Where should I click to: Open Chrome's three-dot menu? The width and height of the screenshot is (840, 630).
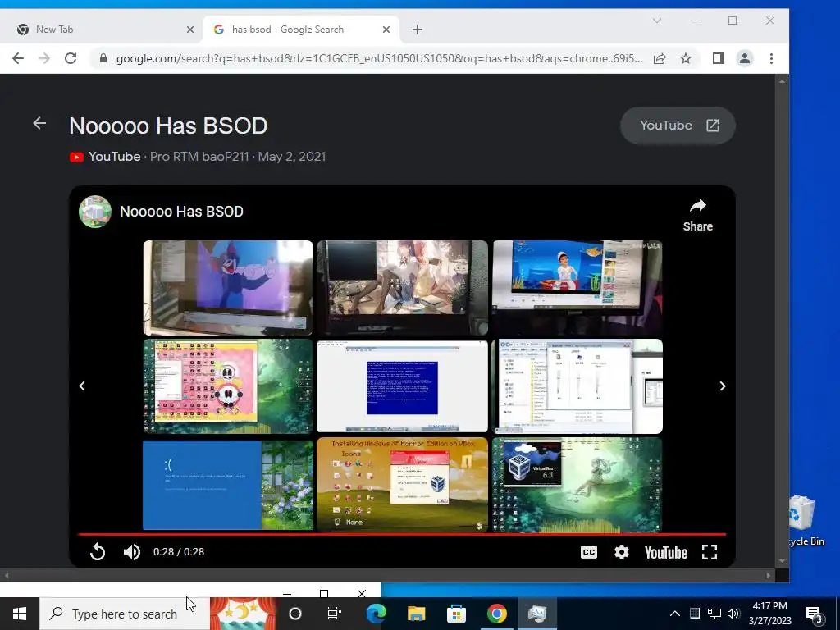(x=771, y=58)
